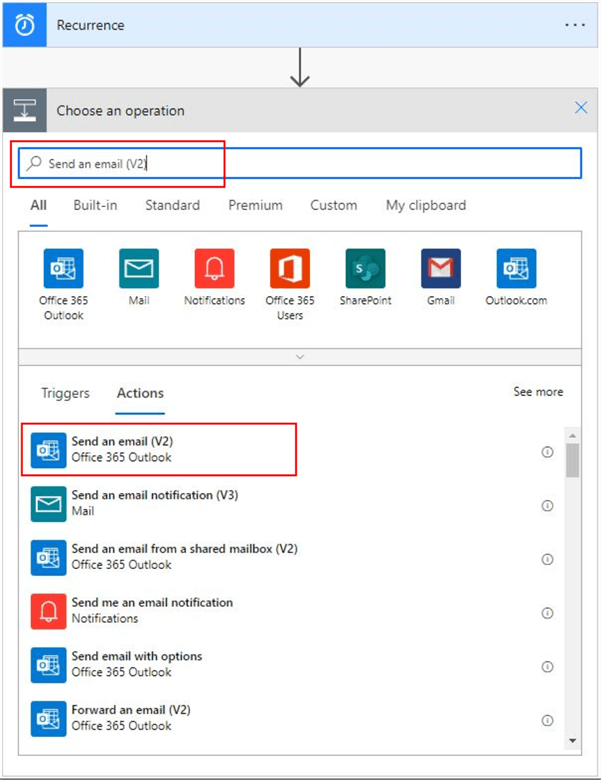Select the Office 365 Outlook connector icon

click(64, 269)
